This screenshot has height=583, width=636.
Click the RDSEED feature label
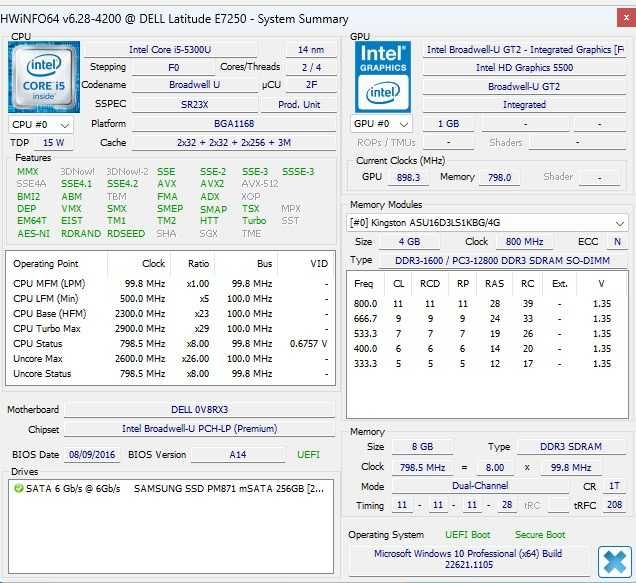click(126, 234)
